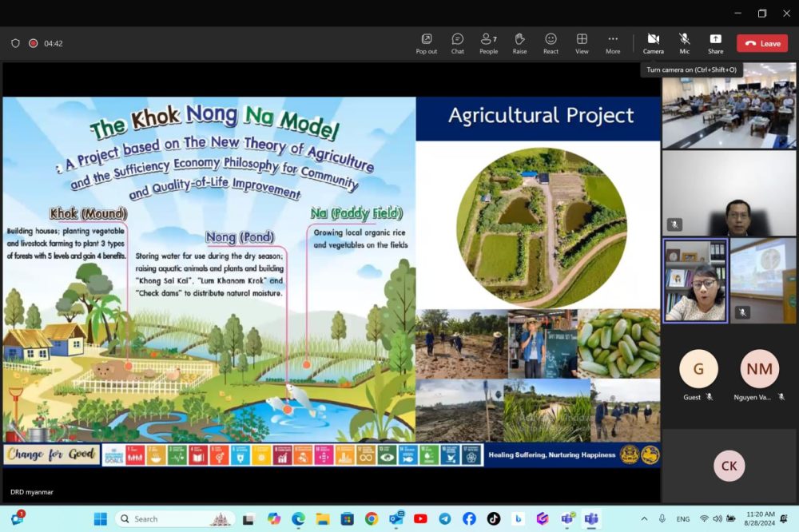
Task: Open Copilot from the taskbar
Action: pyautogui.click(x=272, y=518)
